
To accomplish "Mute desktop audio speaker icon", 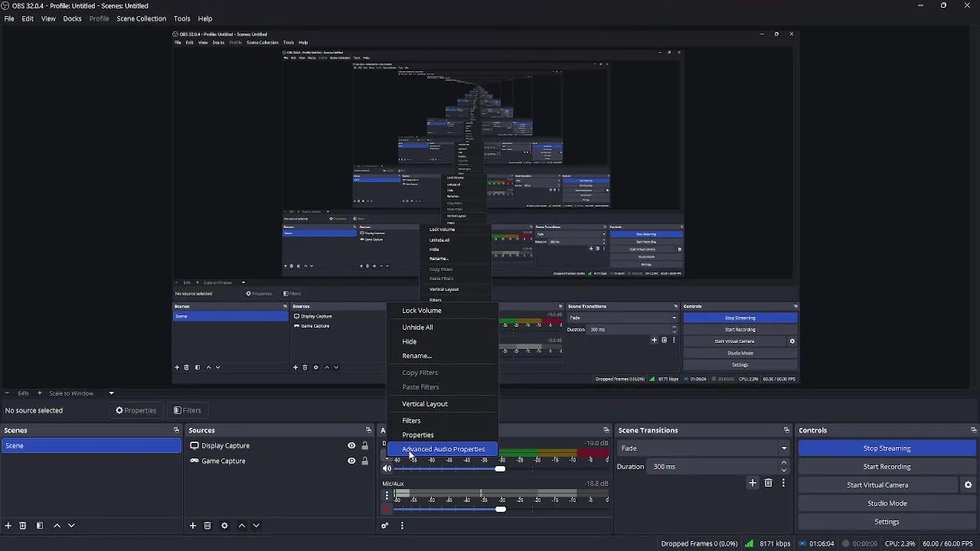I will [x=387, y=468].
